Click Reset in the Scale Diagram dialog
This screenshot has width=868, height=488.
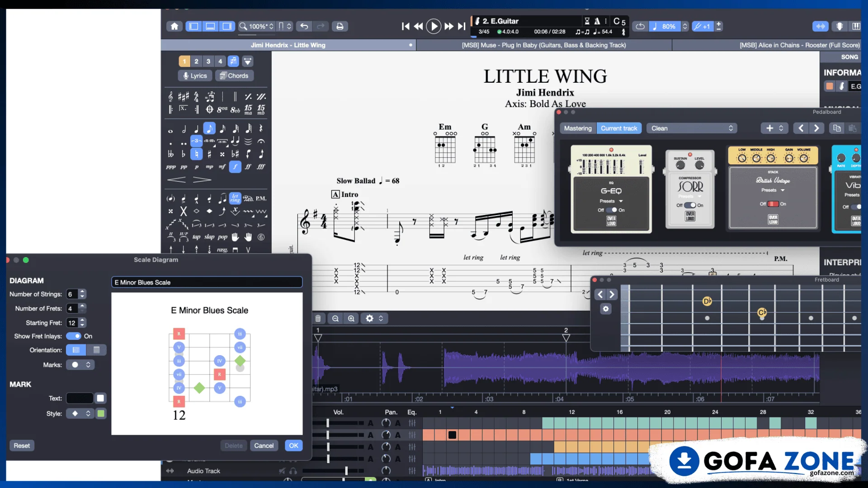[x=22, y=446]
